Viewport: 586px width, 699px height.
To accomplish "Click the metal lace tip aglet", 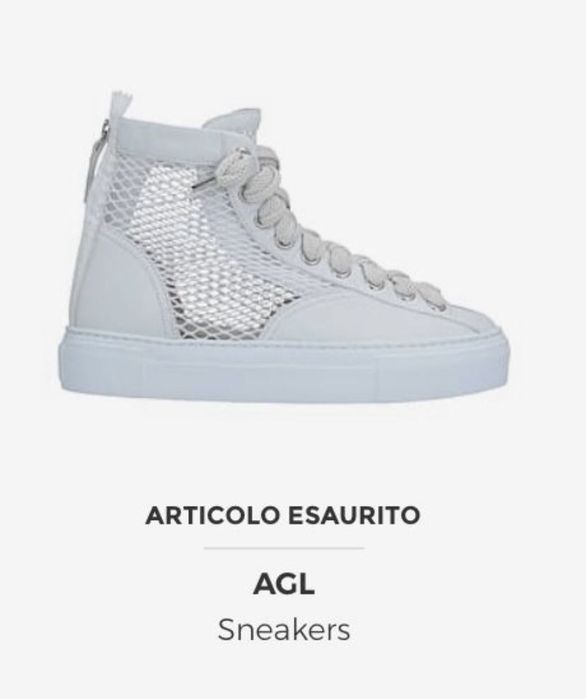I will (203, 184).
